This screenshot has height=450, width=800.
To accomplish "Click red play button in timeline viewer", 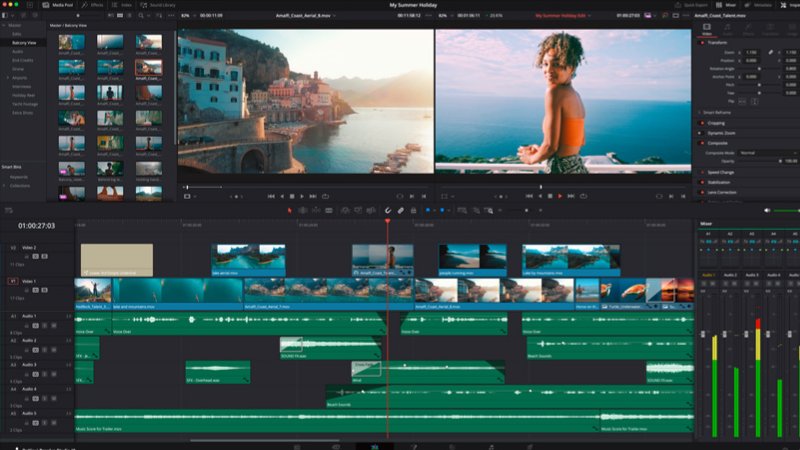I will [560, 196].
